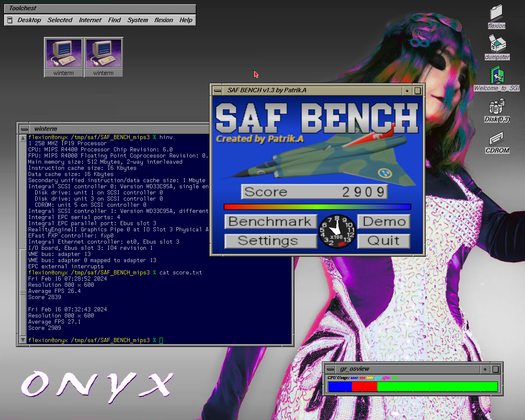Viewport: 525px width, 420px height.
Task: Open the System menu in Toolchest
Action: coord(137,20)
